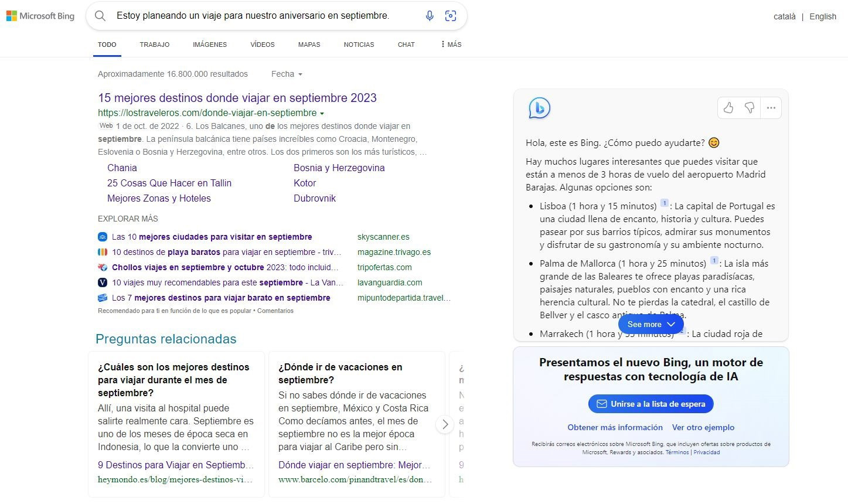Screen dimensions: 848x504
Task: Open the CHAT tab
Action: [x=406, y=44]
